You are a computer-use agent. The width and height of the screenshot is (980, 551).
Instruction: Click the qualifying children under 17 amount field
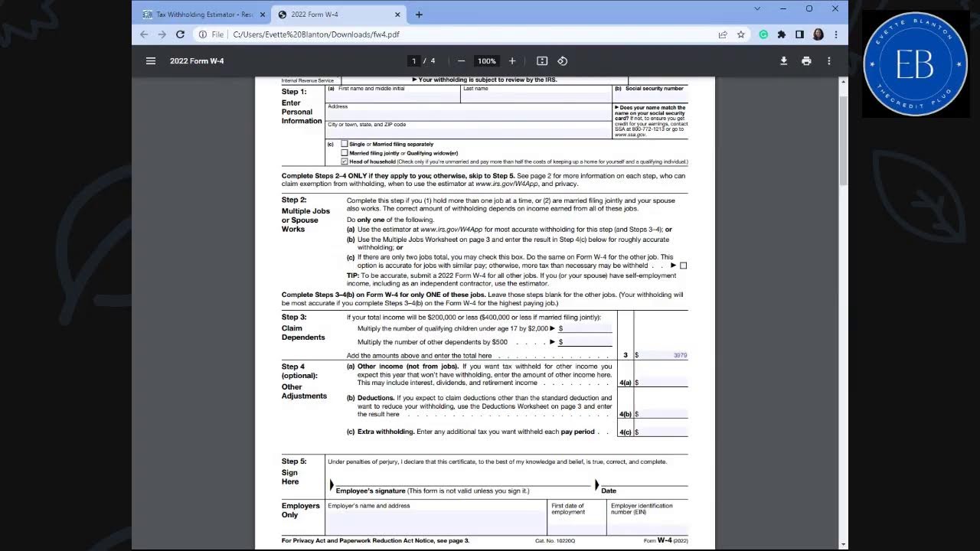(x=587, y=328)
